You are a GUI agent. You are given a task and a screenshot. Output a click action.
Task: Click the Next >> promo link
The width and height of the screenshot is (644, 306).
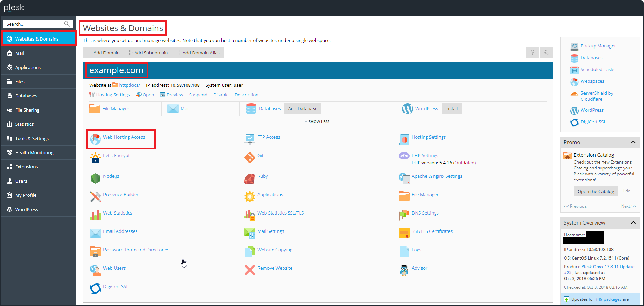click(x=628, y=206)
